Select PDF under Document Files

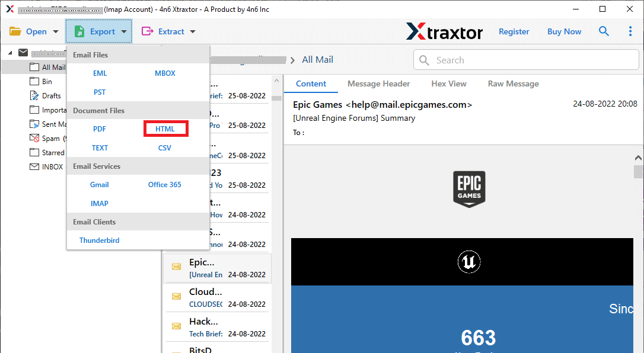click(99, 129)
